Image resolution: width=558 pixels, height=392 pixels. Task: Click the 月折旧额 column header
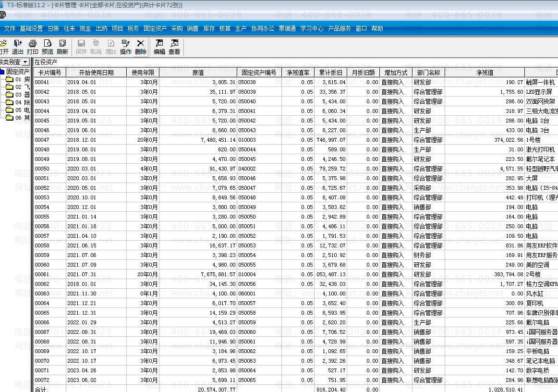pyautogui.click(x=364, y=73)
